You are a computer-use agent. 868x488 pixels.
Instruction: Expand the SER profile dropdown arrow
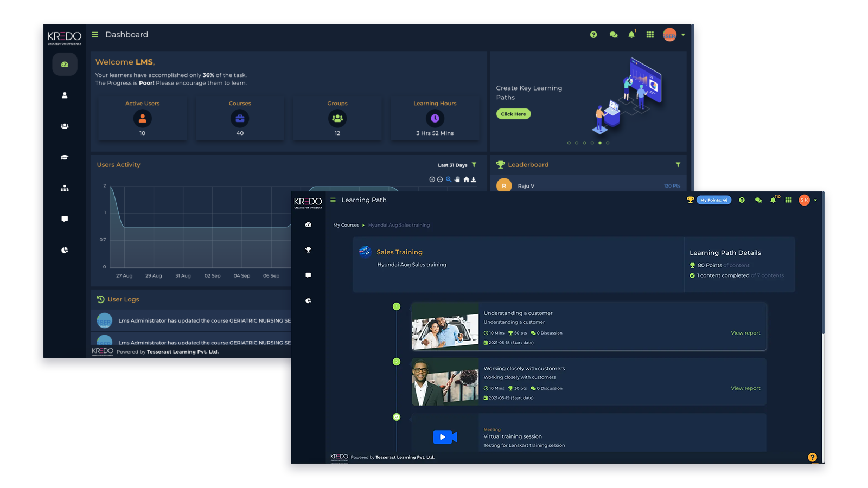tap(683, 35)
